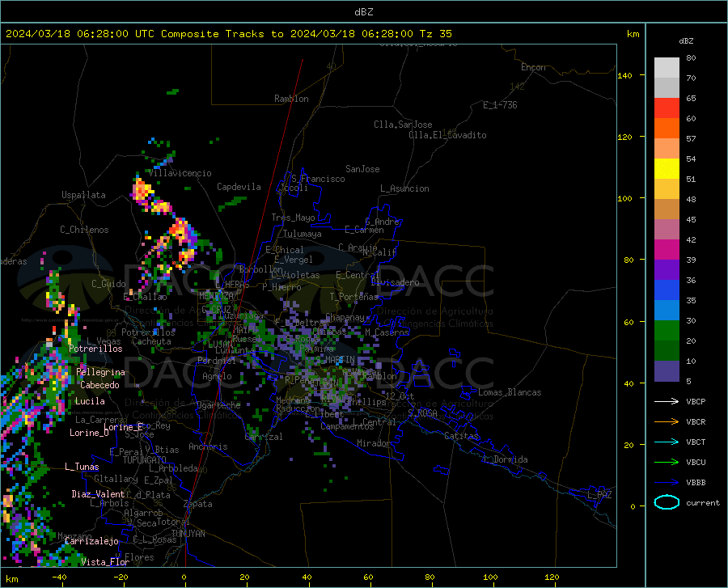Screen dimensions: 728x588
Task: Click the 'Anchoris' map label
Action: [x=208, y=446]
